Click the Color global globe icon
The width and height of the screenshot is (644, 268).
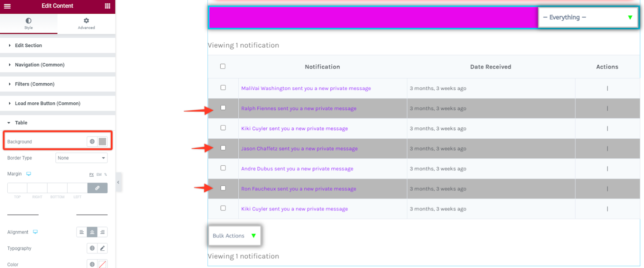pos(92,264)
